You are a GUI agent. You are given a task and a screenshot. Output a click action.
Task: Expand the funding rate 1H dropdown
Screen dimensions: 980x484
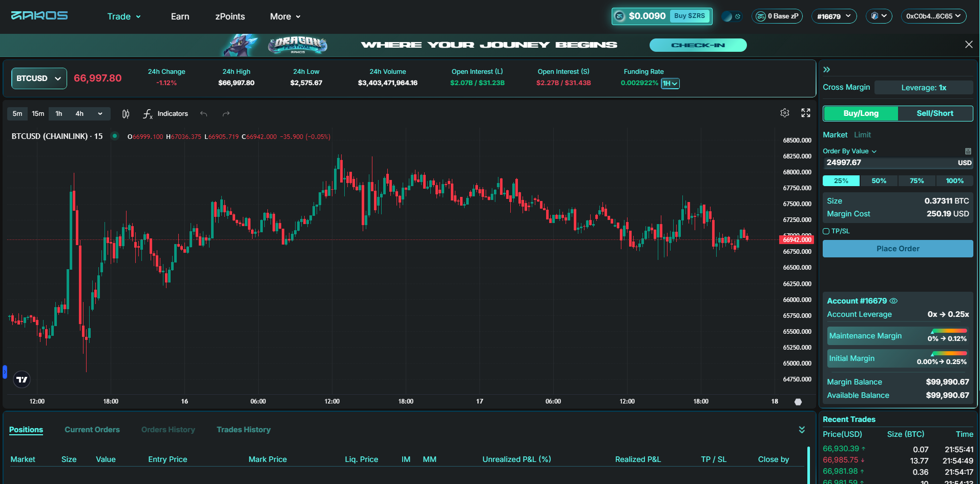point(670,84)
